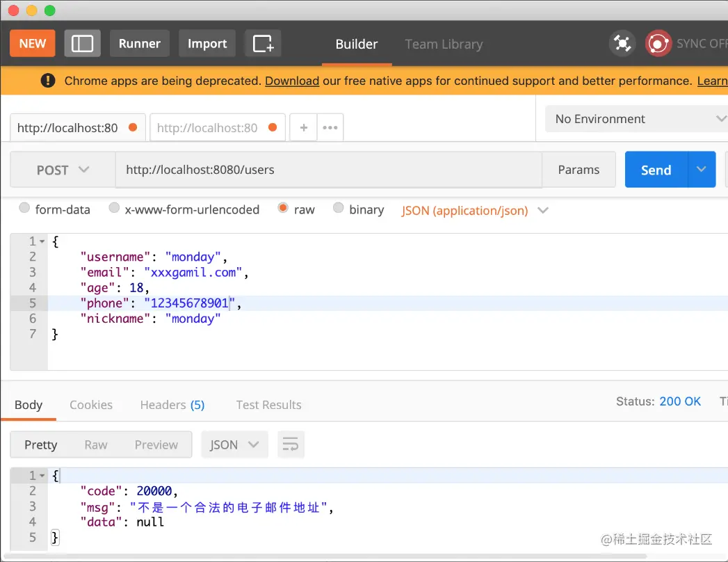The height and width of the screenshot is (562, 728).
Task: Click the horizontal scrollbar at the bottom
Action: coord(325,556)
